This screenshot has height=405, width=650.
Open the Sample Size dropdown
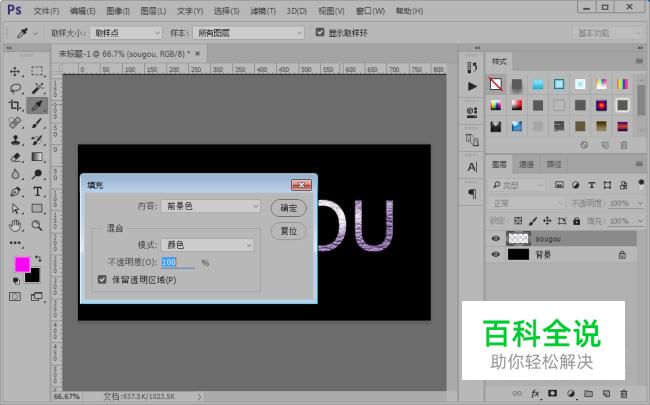pyautogui.click(x=126, y=33)
